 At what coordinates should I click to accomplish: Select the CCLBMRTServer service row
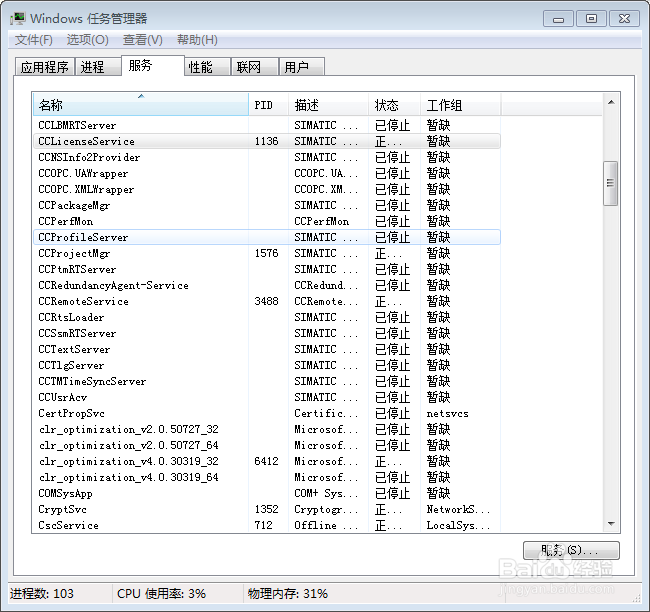coord(267,125)
